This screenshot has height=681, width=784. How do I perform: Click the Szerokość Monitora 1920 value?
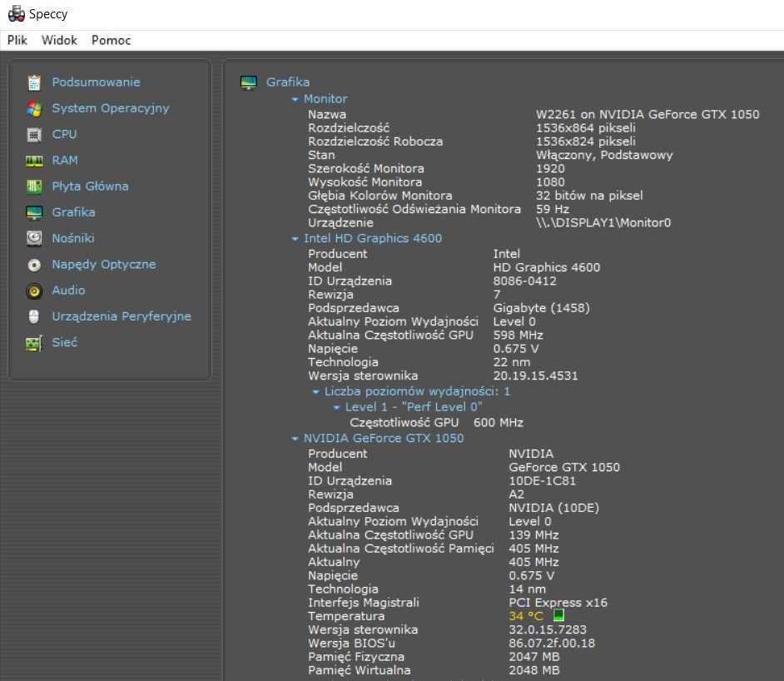[550, 168]
